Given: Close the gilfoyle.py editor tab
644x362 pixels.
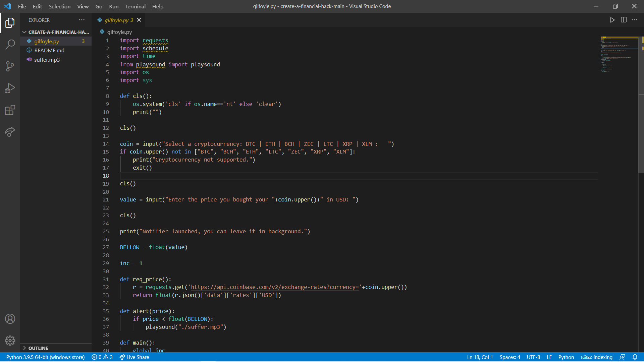Looking at the screenshot, I should pos(139,20).
